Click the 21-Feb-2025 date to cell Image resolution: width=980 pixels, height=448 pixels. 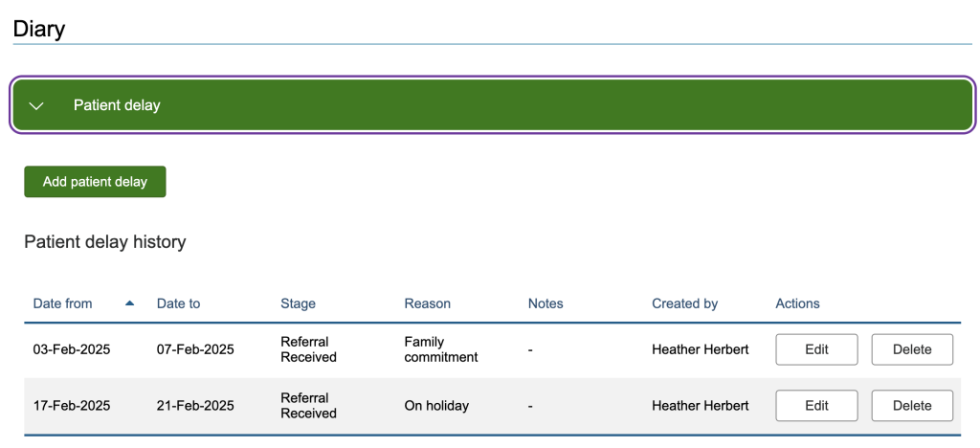click(x=195, y=405)
